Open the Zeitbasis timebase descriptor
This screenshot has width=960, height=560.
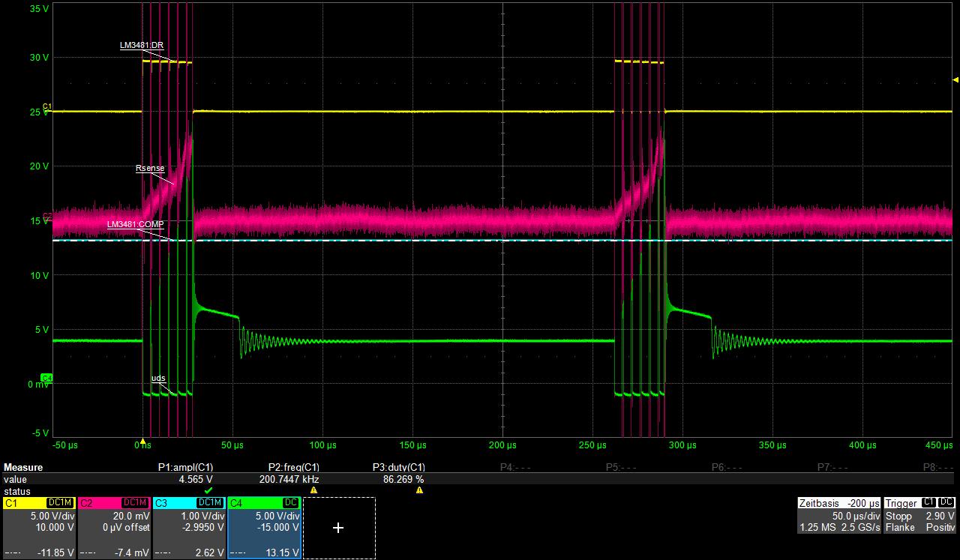click(x=838, y=516)
